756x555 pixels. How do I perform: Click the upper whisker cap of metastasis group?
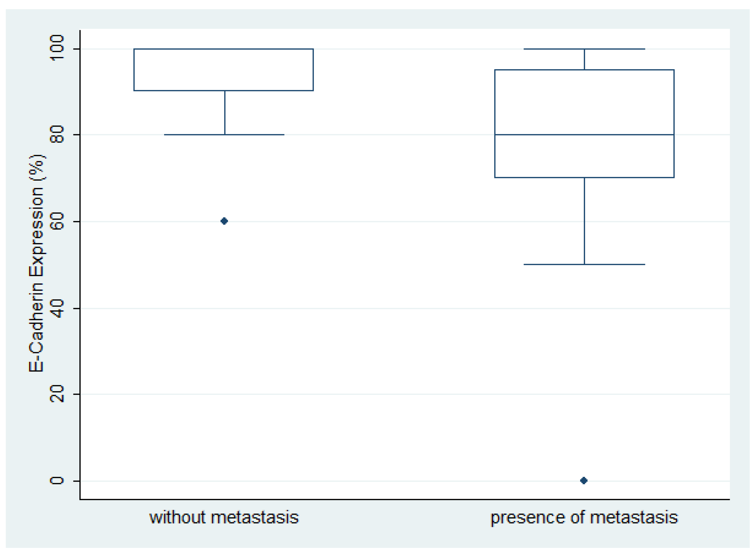[554, 49]
